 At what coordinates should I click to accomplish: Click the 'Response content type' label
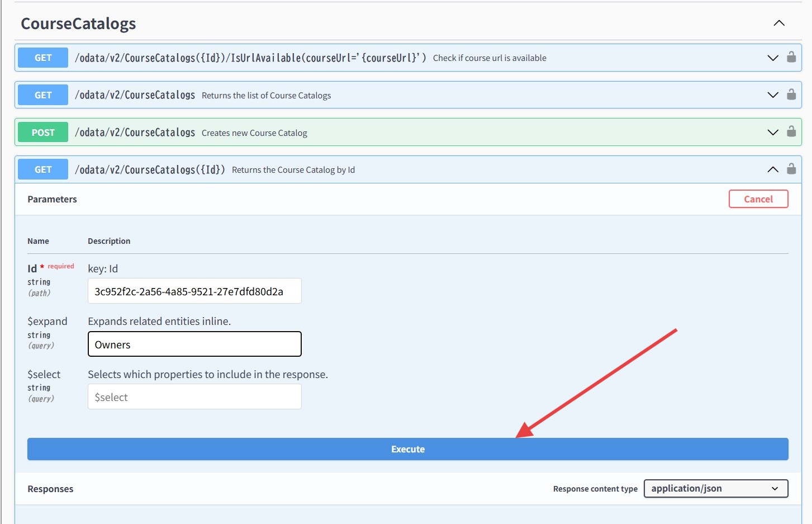point(595,489)
